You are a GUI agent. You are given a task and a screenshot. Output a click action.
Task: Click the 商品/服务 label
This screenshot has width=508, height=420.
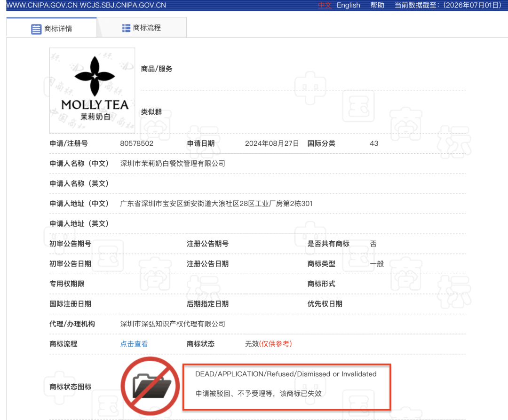[157, 69]
